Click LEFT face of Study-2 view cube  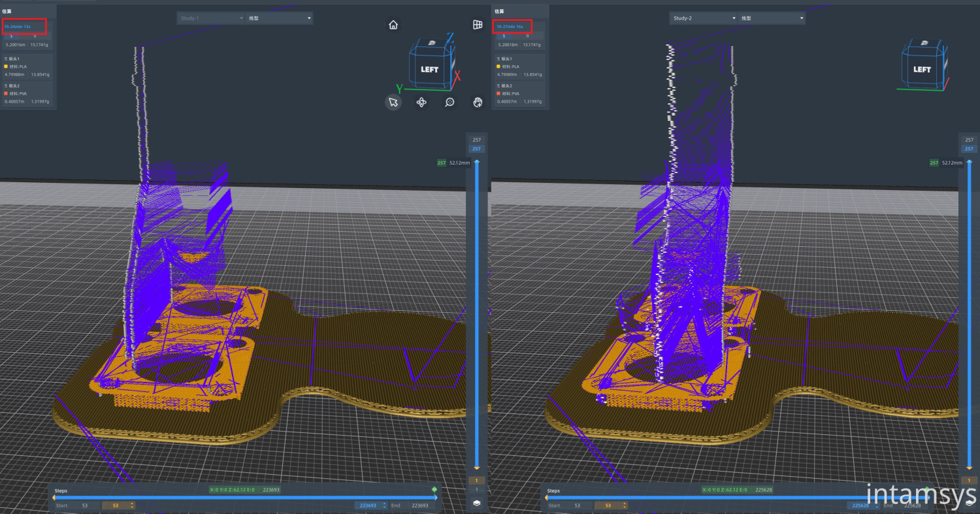[922, 69]
